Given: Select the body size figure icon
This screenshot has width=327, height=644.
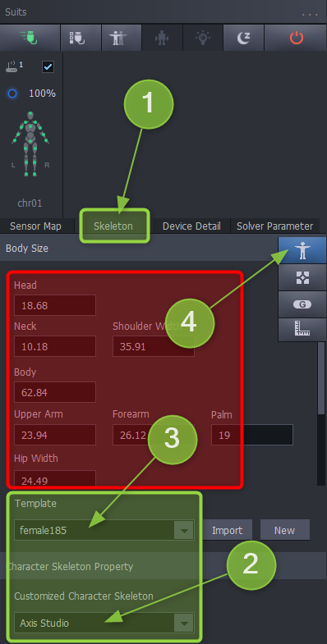Looking at the screenshot, I should (x=302, y=250).
